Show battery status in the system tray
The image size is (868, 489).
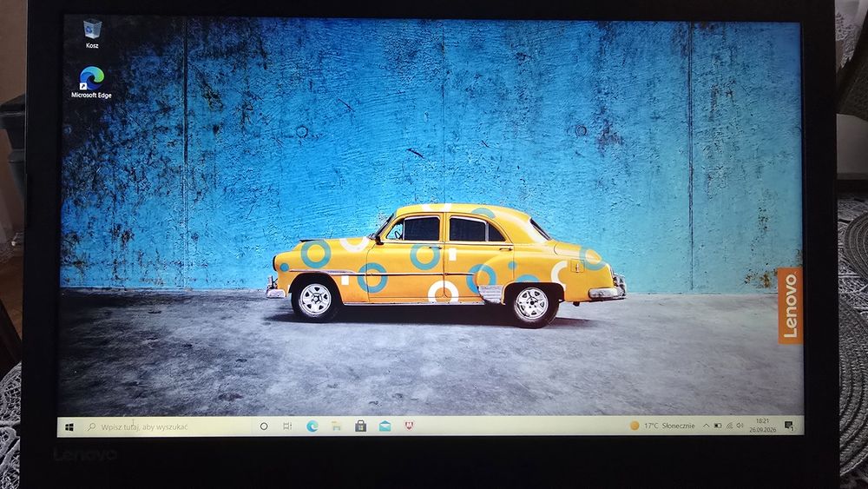pyautogui.click(x=718, y=426)
